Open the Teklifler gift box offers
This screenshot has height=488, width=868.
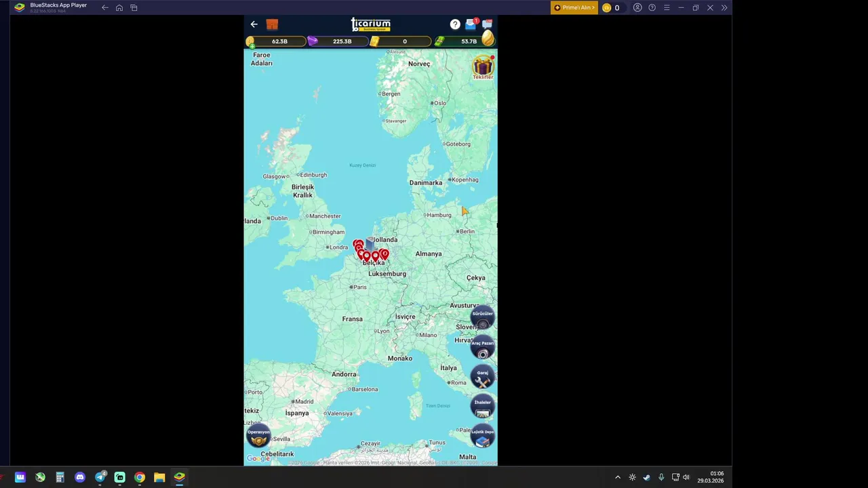(483, 68)
